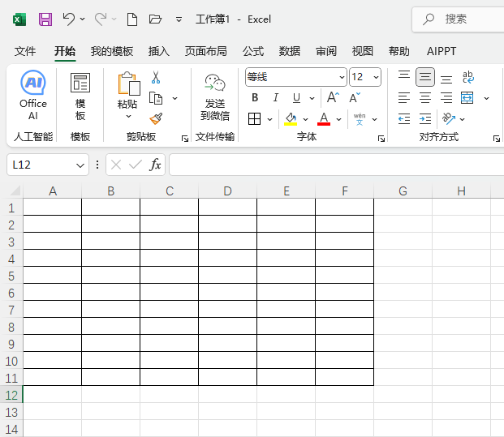
Task: Switch to 审阅 Review tab
Action: pos(326,51)
